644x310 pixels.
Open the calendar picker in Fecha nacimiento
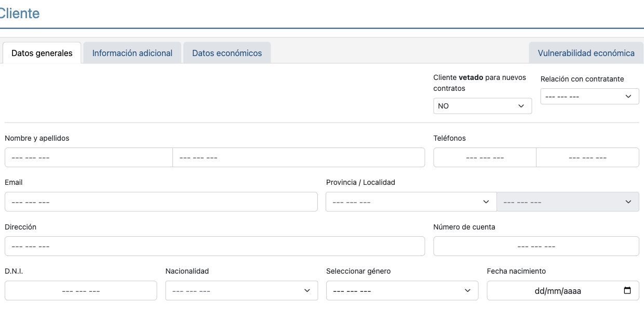click(x=627, y=291)
